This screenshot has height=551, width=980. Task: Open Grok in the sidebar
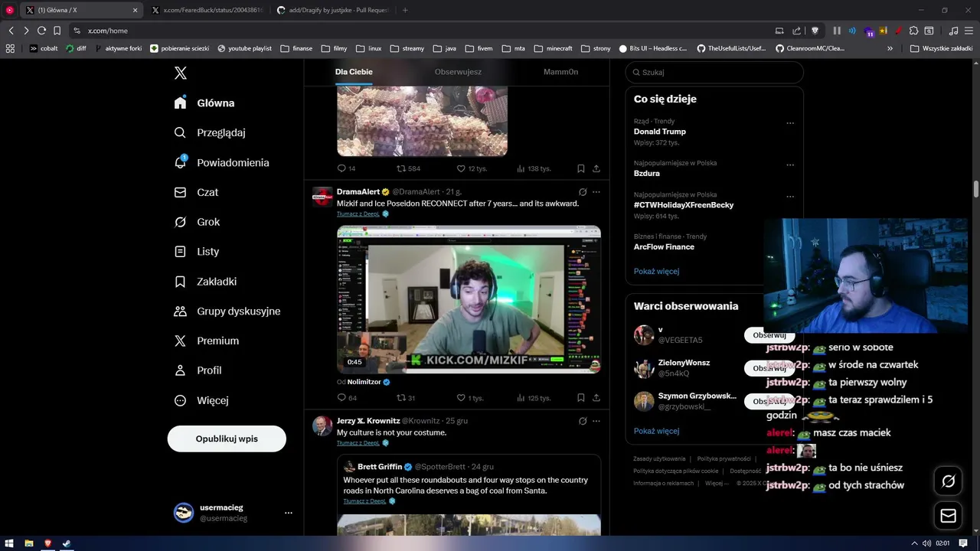[198, 222]
